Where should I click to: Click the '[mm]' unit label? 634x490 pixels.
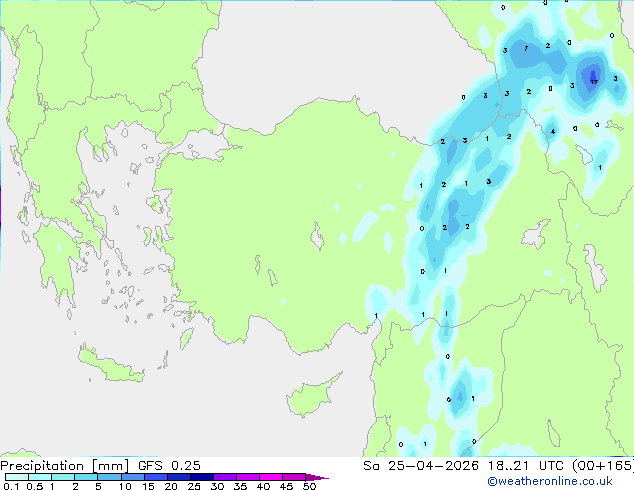click(x=110, y=466)
